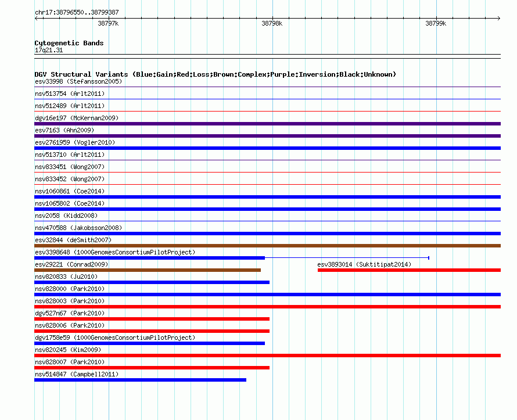Viewport: 517px width, 420px height.
Task: Select the nsv513754 (Arlt2011) label
Action: (x=70, y=94)
